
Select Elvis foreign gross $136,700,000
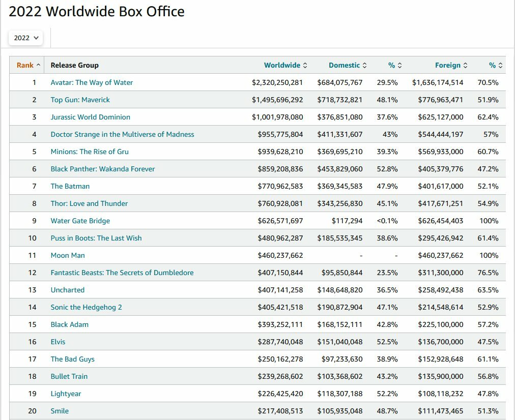tap(440, 342)
